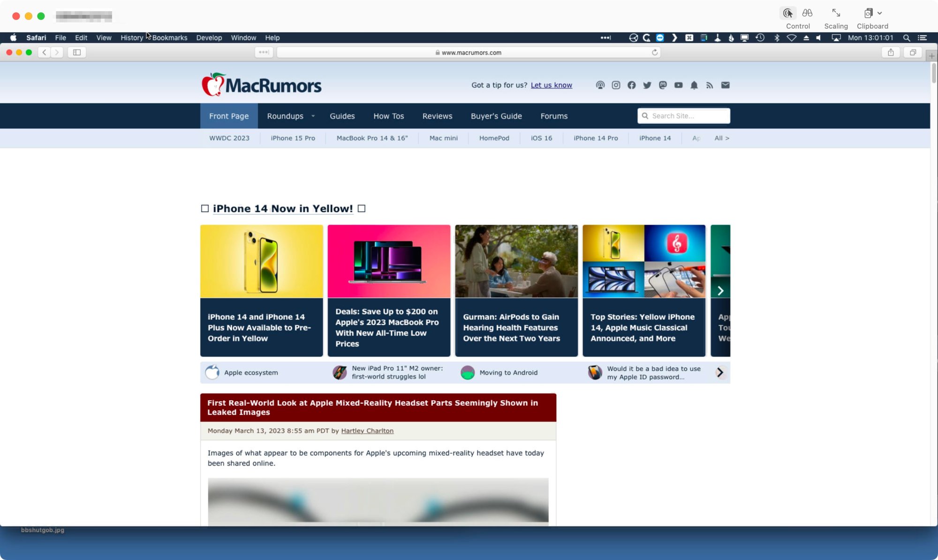This screenshot has height=560, width=938.
Task: Open the Develop menu
Action: click(x=209, y=38)
